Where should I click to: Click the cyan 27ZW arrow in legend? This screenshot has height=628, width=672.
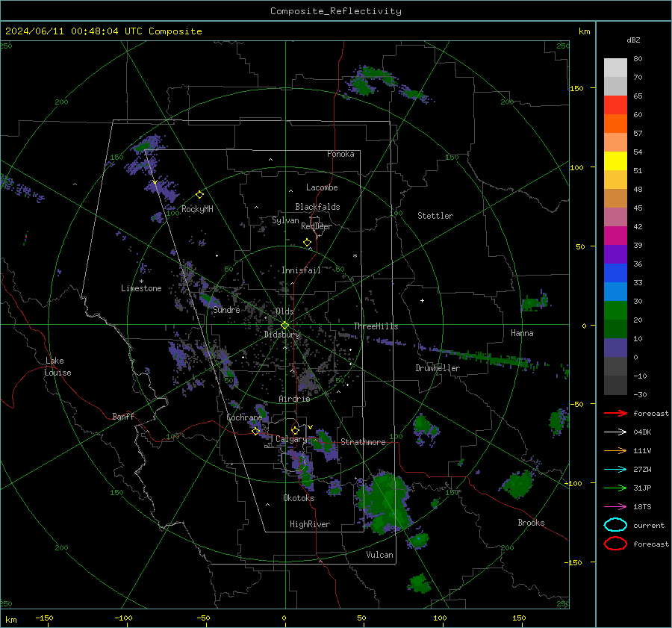[615, 470]
